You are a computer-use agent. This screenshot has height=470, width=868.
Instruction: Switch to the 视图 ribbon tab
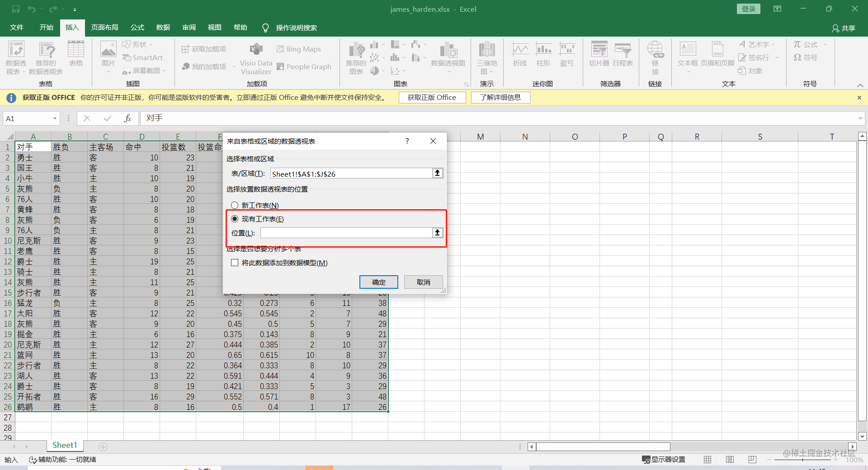click(214, 28)
